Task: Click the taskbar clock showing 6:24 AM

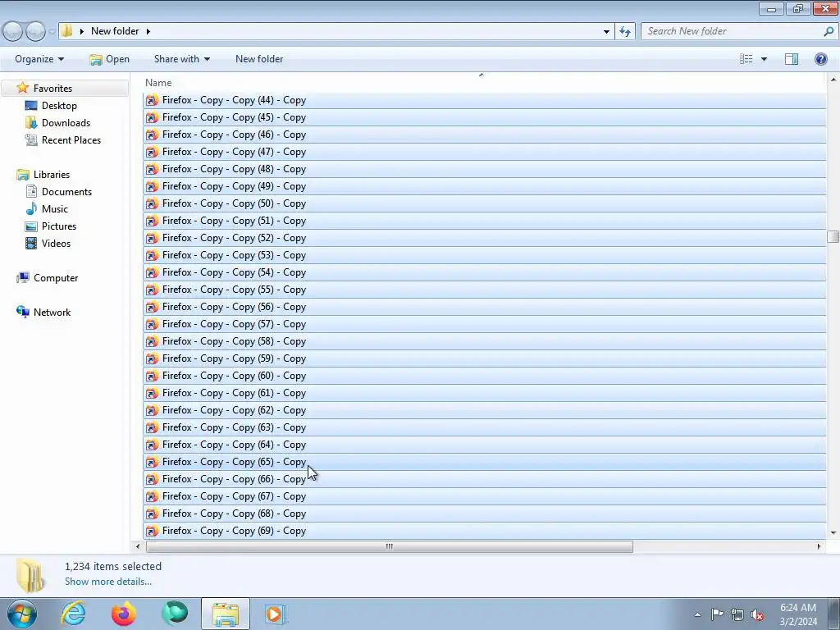Action: click(x=798, y=614)
